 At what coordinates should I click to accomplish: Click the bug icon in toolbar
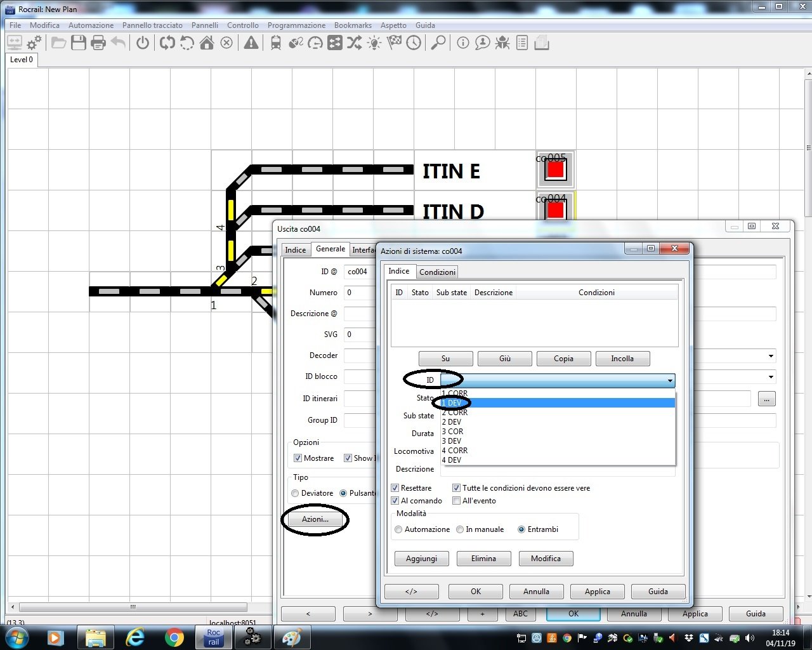tap(502, 43)
